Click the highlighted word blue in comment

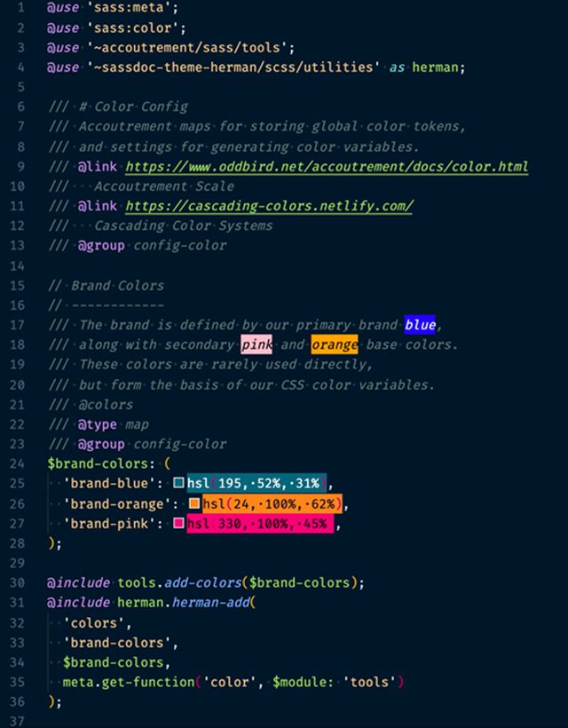[420, 325]
